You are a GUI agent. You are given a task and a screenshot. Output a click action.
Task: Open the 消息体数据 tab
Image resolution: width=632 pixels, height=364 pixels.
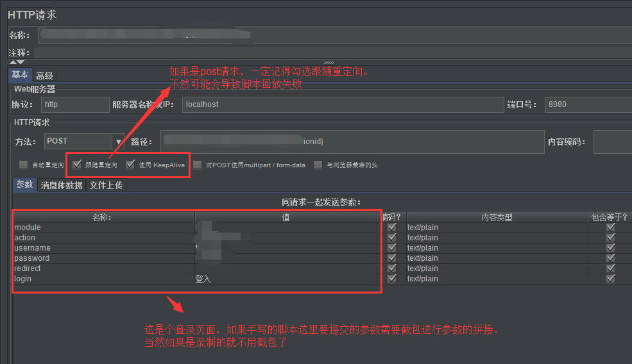click(x=62, y=185)
